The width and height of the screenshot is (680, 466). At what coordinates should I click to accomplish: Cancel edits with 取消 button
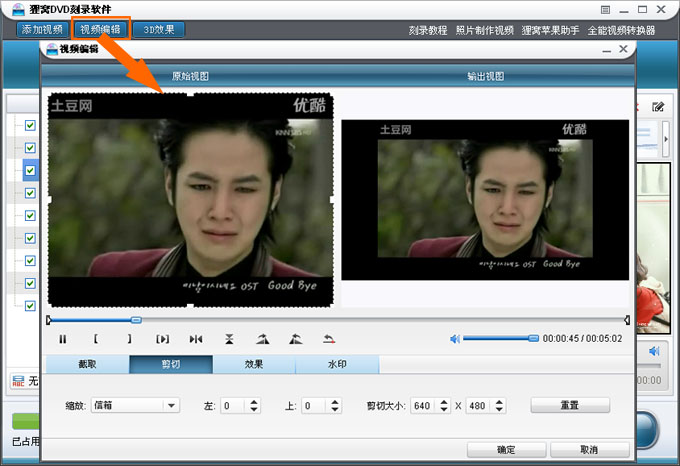(x=589, y=450)
